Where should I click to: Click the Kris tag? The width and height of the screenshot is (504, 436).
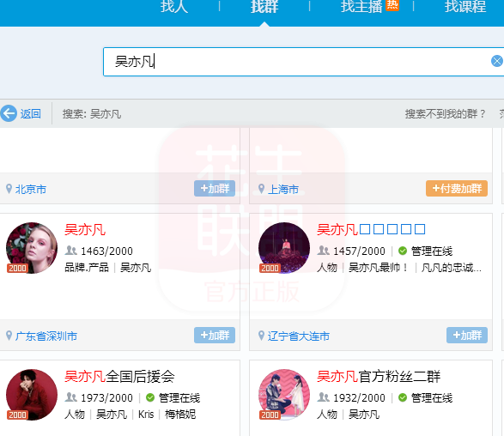coord(146,415)
